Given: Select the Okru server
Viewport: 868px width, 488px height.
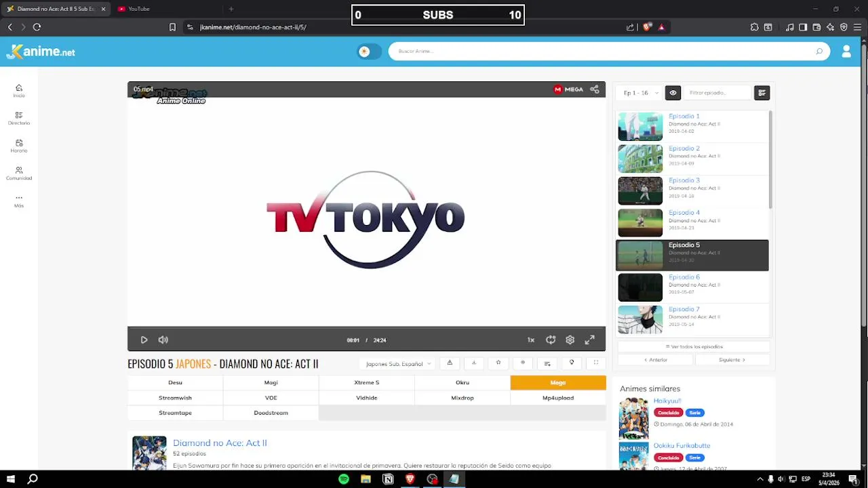Looking at the screenshot, I should pos(462,382).
